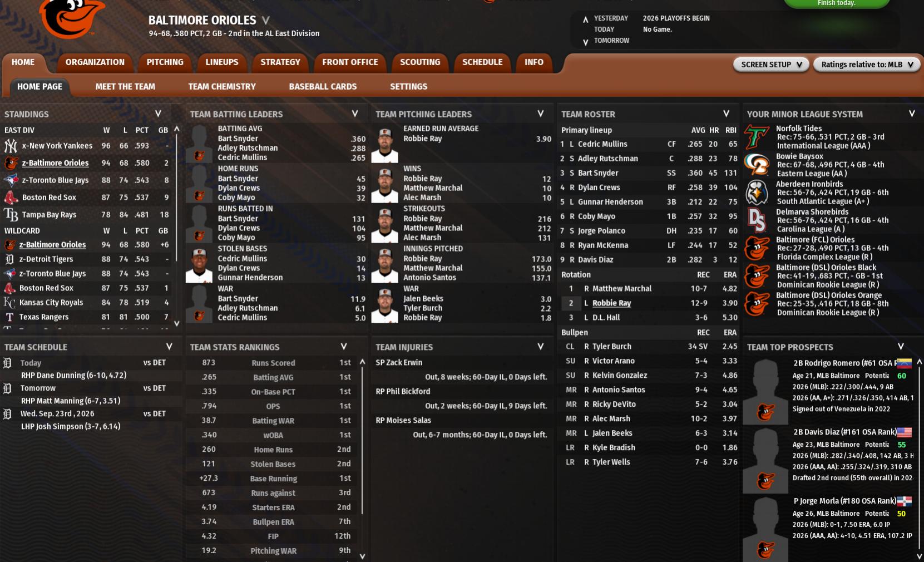Click Jalen Beeks photo under pitching WAR
Image resolution: width=924 pixels, height=562 pixels.
384,305
